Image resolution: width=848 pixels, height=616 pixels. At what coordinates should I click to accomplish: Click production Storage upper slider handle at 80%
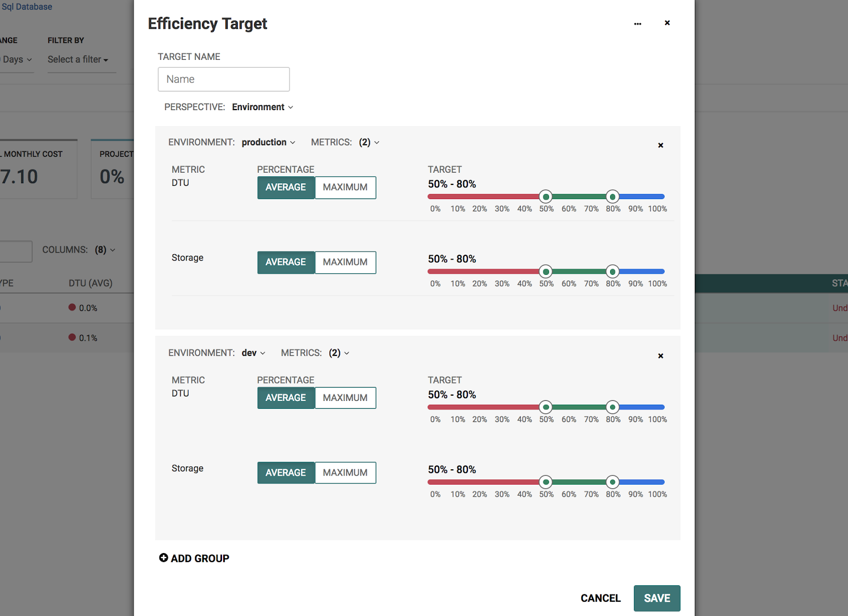pos(613,272)
